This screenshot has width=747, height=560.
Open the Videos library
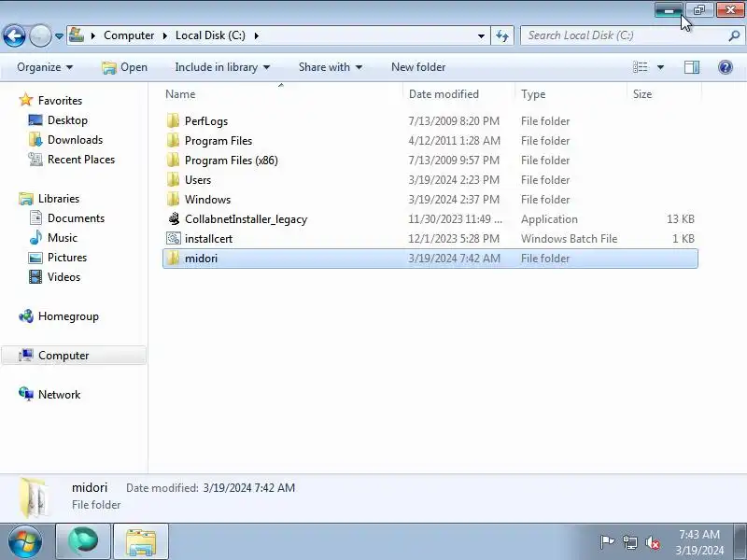tap(54, 276)
